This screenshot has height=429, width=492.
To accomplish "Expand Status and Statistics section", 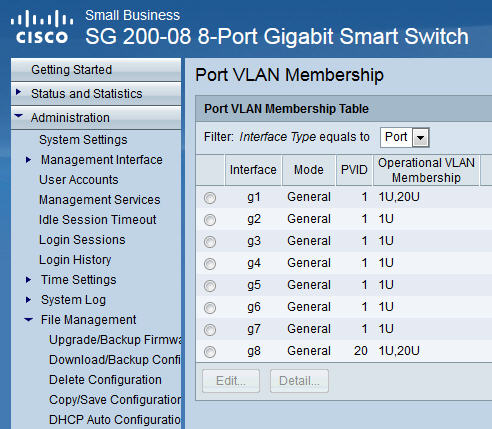I will (x=19, y=92).
